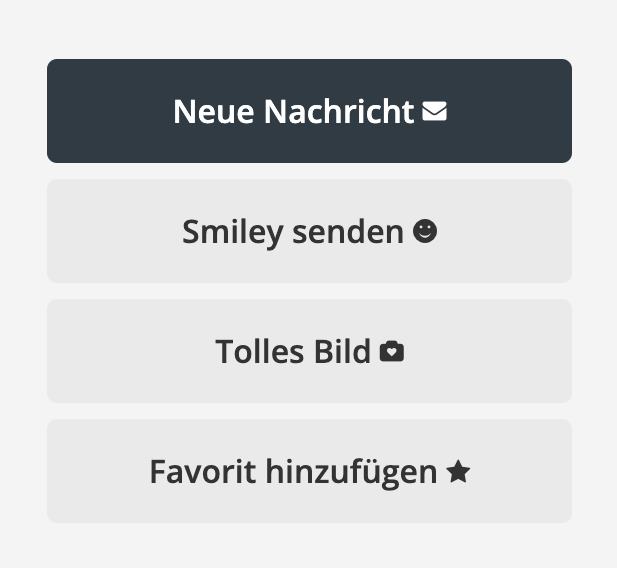Select the camera icon next to Tolles Bild
The height and width of the screenshot is (568, 617).
click(x=392, y=351)
